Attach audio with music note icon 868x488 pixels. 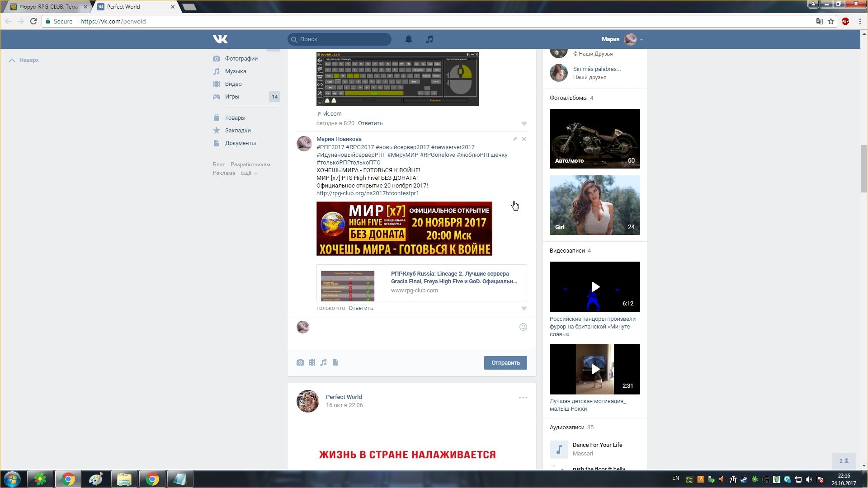tap(323, 363)
